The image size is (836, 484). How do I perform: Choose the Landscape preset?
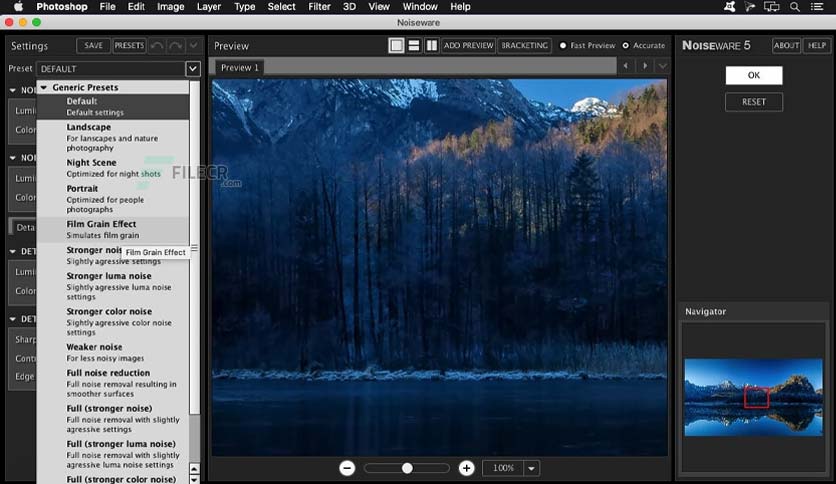[113, 137]
